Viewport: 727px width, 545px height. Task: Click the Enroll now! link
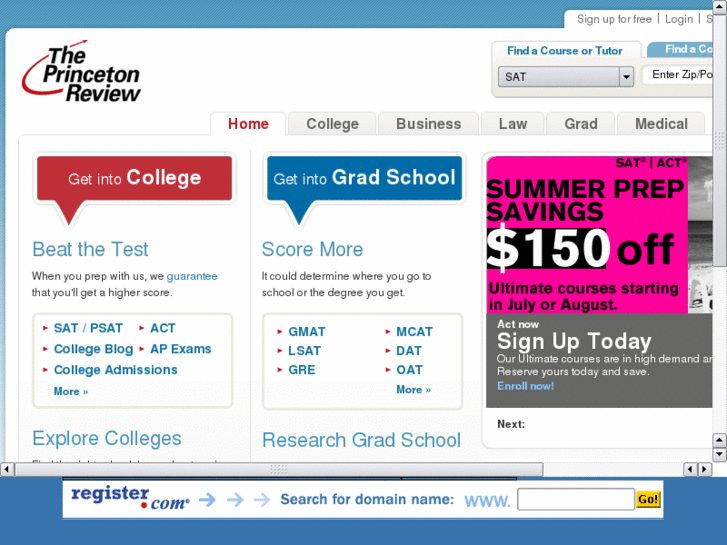[525, 386]
